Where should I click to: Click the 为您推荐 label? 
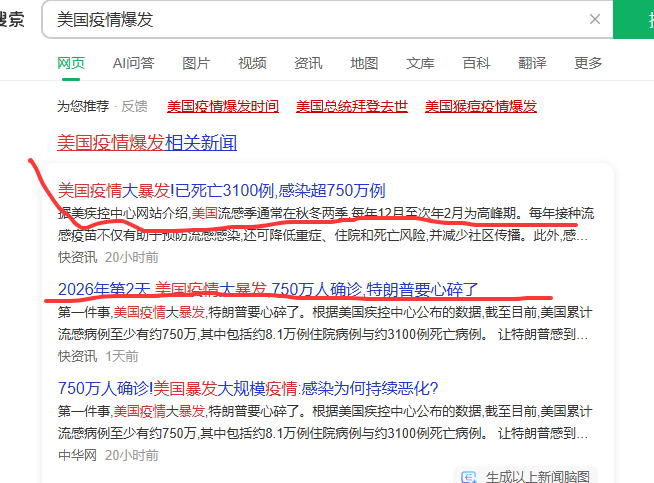(83, 106)
